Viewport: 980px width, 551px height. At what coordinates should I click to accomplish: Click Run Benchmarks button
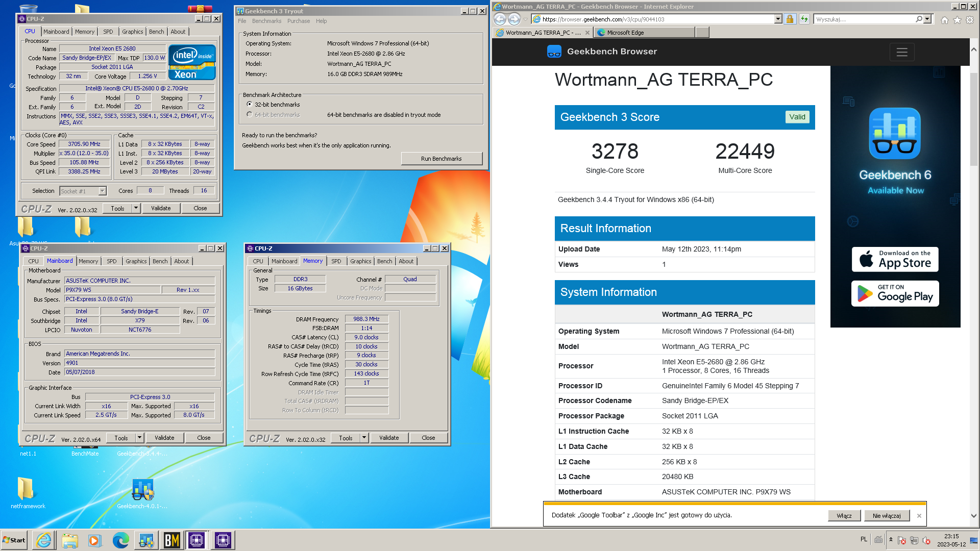pos(442,159)
